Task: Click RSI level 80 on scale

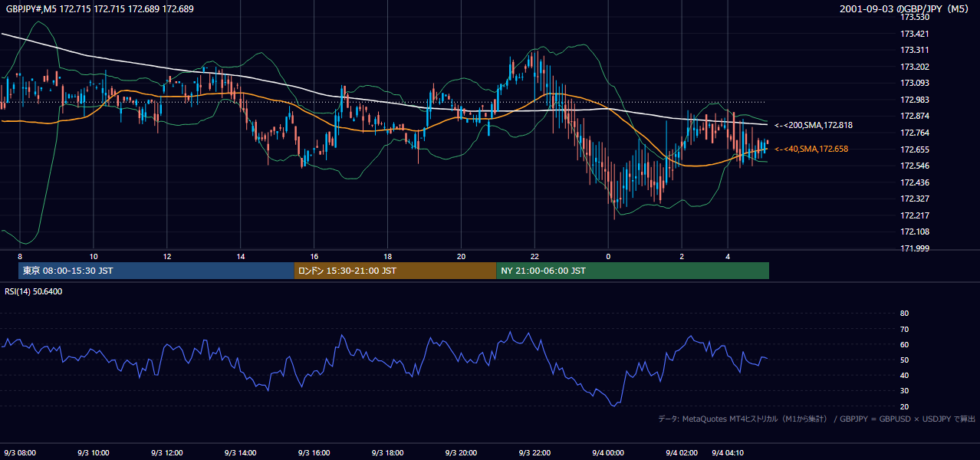Action: 904,314
